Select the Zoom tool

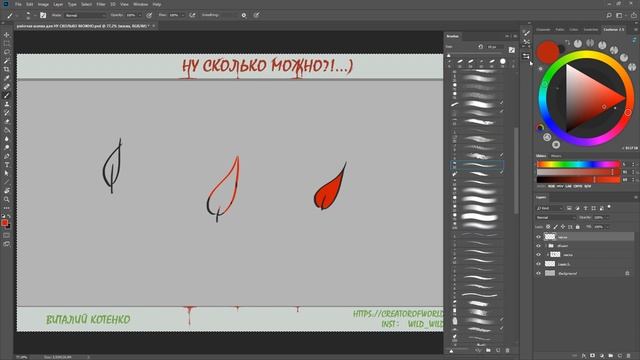tap(7, 199)
